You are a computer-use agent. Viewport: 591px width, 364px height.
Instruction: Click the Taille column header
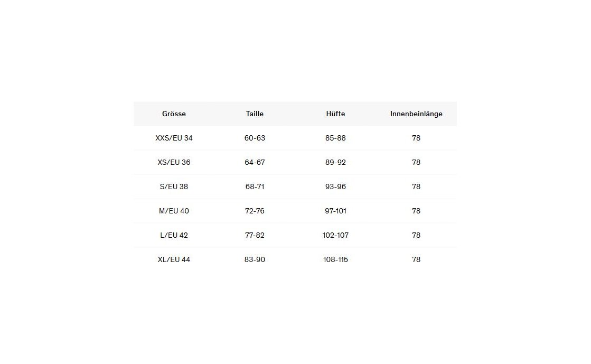[x=255, y=114]
